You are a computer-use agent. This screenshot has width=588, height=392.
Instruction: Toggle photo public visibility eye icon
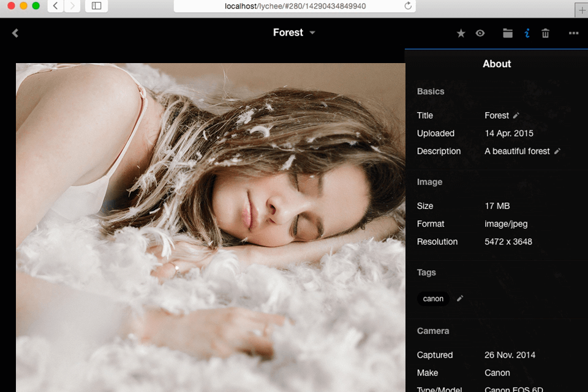(x=480, y=33)
